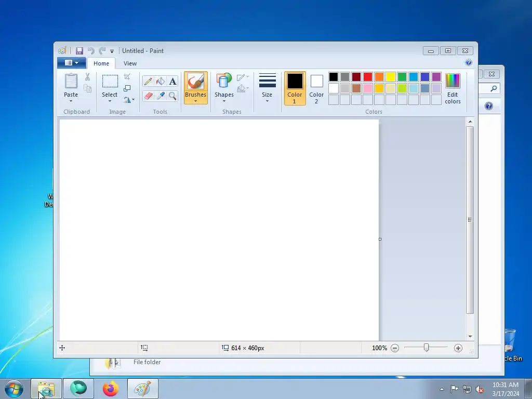The height and width of the screenshot is (399, 532).
Task: Open Edit colors dialog
Action: pyautogui.click(x=453, y=88)
